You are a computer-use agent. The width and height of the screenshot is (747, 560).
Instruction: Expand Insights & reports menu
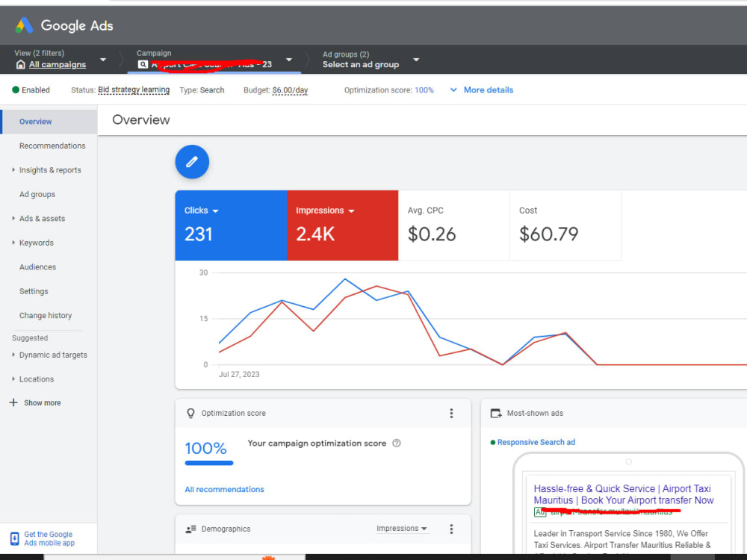click(13, 169)
